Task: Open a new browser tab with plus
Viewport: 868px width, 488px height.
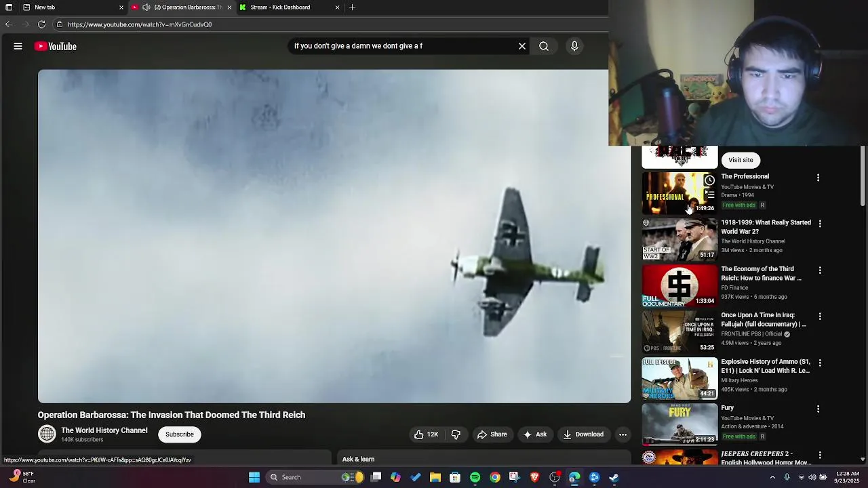Action: (352, 7)
